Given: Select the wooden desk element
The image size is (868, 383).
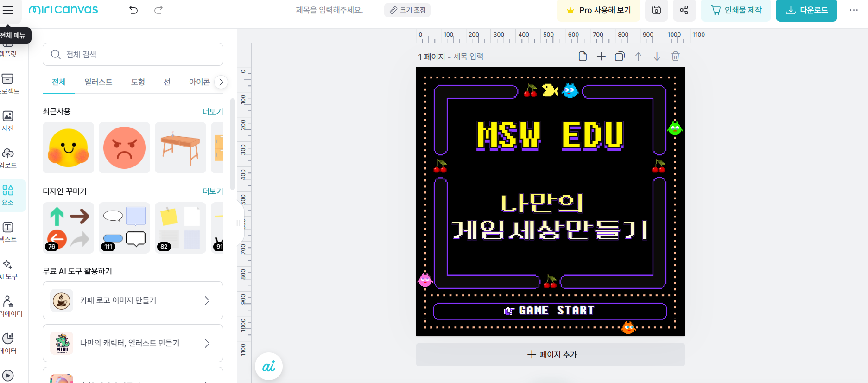Looking at the screenshot, I should click(180, 148).
